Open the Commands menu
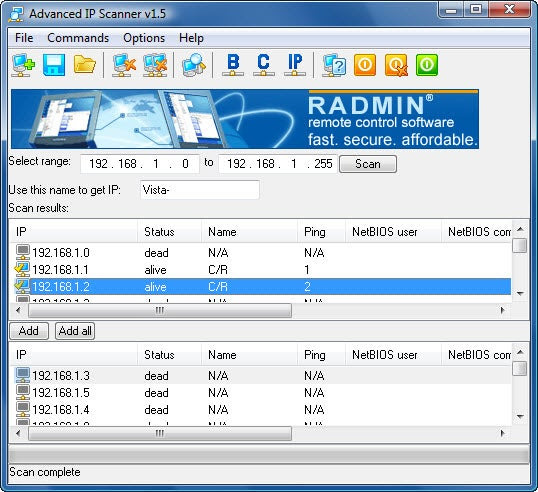This screenshot has width=538, height=492. (78, 38)
